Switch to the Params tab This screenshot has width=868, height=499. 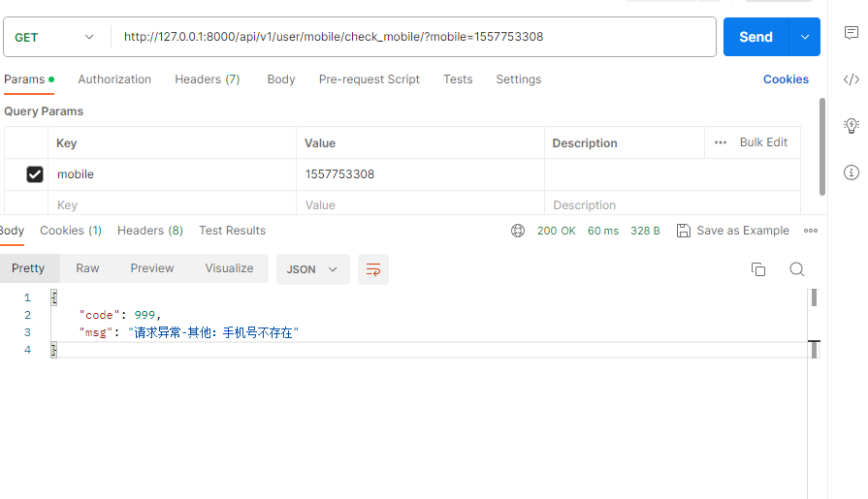(x=29, y=79)
